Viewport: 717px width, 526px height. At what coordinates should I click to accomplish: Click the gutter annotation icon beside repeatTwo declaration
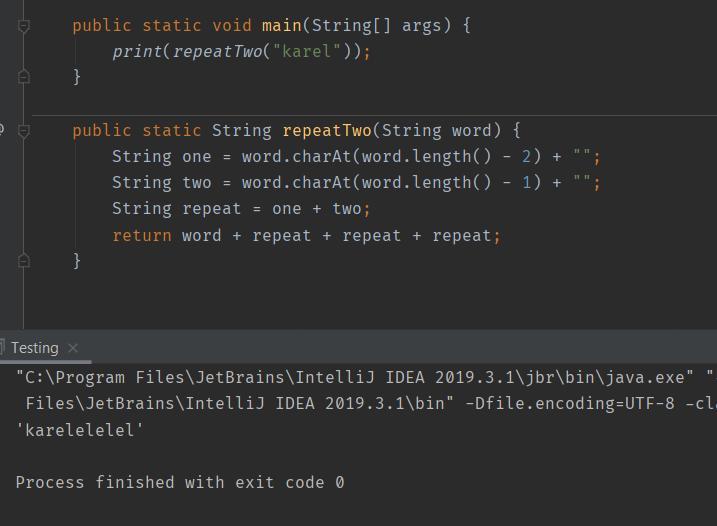[2, 129]
